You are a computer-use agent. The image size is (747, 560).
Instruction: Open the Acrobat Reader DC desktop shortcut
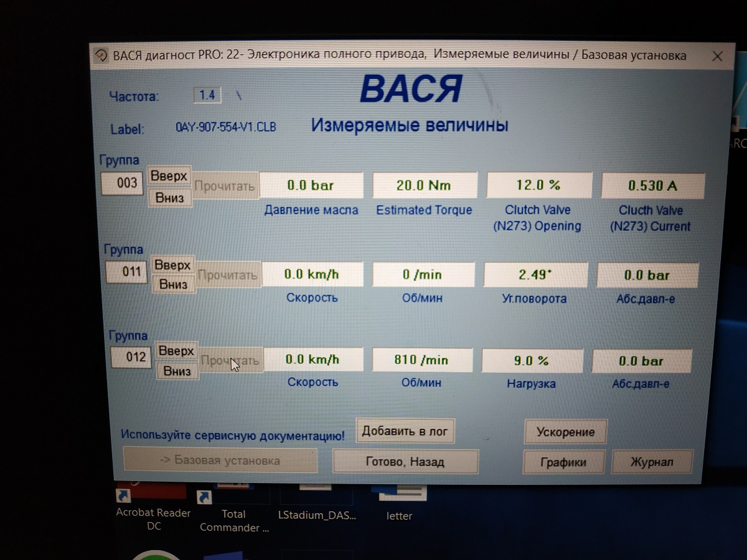tap(153, 507)
